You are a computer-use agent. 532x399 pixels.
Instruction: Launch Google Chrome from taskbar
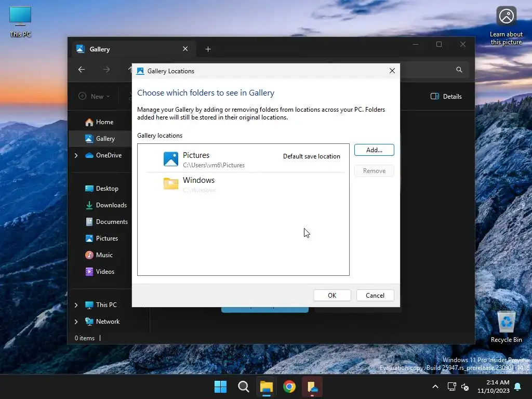coord(289,387)
